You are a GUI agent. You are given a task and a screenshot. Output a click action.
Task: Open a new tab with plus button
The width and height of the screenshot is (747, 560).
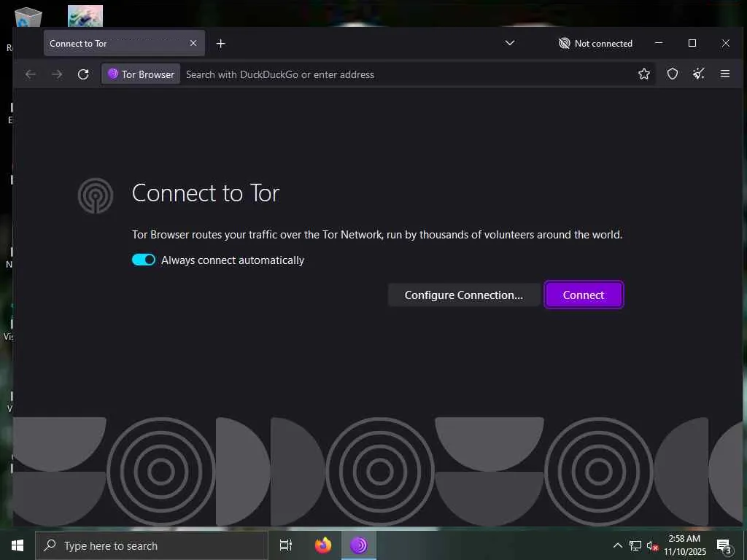click(x=220, y=44)
